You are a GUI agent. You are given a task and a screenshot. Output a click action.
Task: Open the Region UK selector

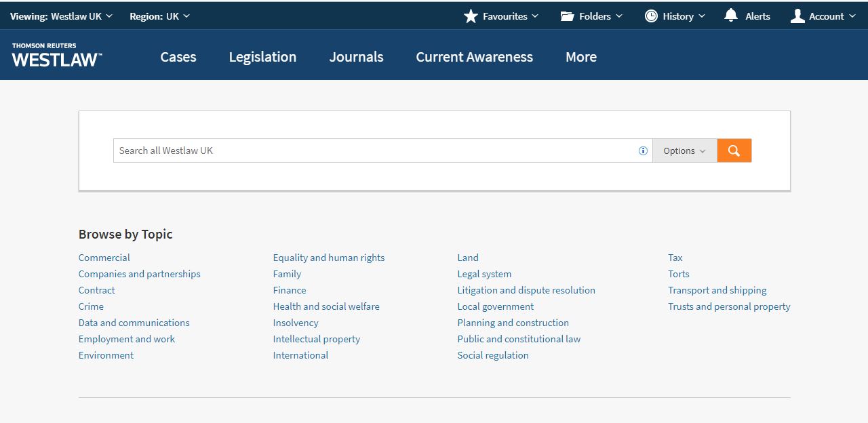tap(159, 16)
